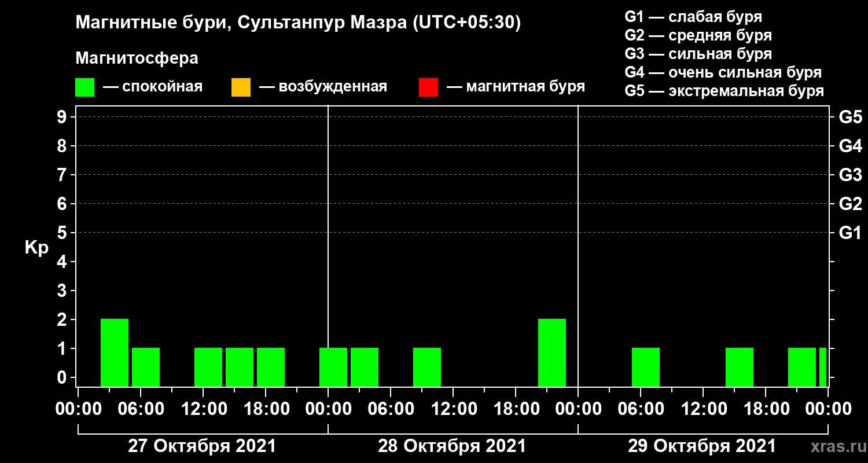Viewport: 868px width, 463px height.
Task: Click the G1 label on right axis
Action: pos(850,233)
